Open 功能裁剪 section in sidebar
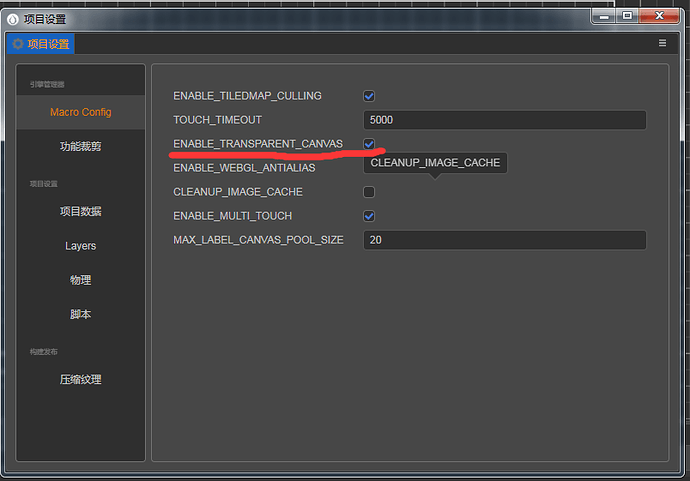 coord(81,146)
